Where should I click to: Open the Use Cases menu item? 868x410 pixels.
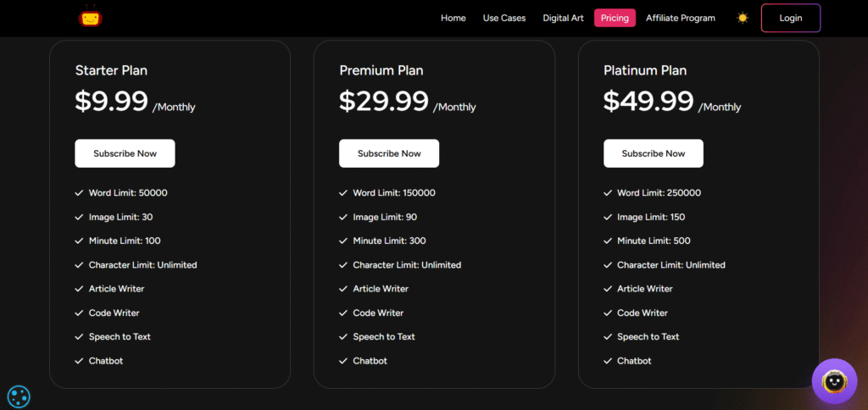pyautogui.click(x=504, y=19)
